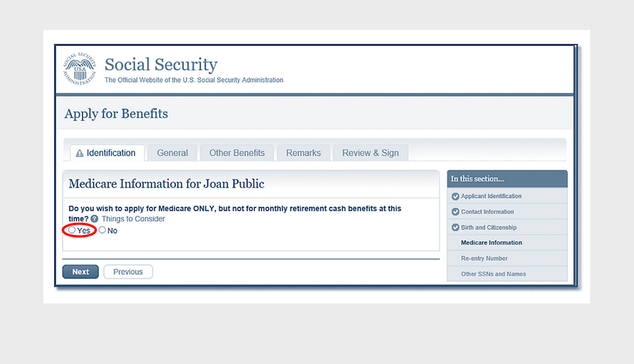The width and height of the screenshot is (634, 364).
Task: Click the In this section header
Action: click(477, 178)
